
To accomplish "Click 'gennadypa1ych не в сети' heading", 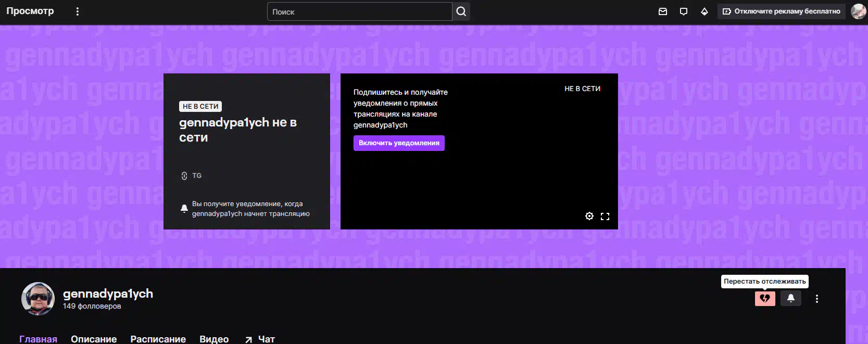I will coord(238,130).
